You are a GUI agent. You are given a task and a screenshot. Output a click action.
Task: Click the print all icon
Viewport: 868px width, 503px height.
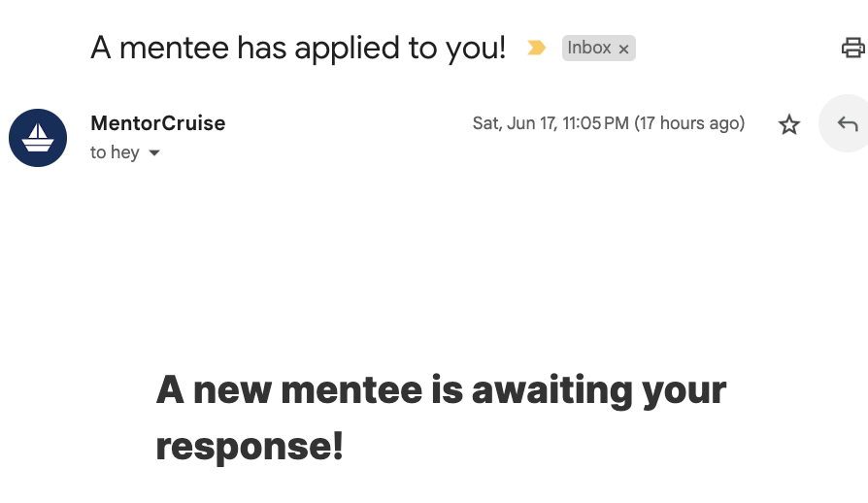pyautogui.click(x=852, y=48)
